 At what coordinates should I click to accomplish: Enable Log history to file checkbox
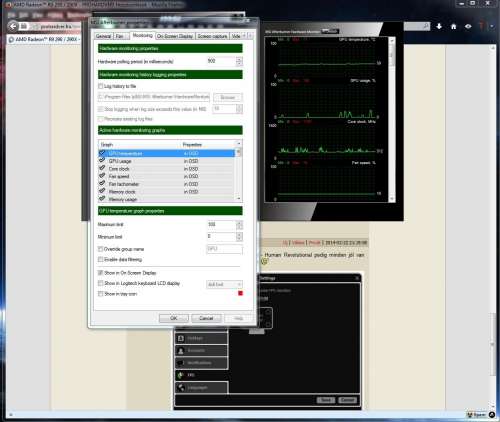click(x=100, y=86)
